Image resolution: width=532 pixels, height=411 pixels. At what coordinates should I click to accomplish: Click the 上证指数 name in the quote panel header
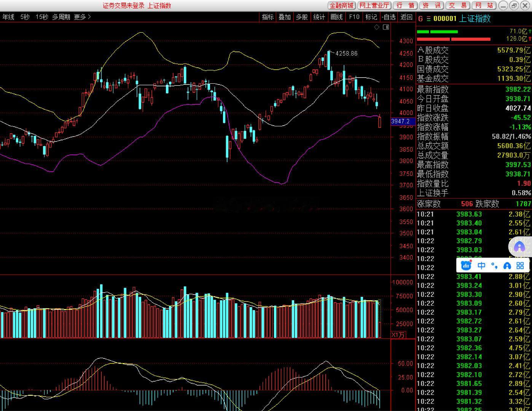tap(475, 19)
